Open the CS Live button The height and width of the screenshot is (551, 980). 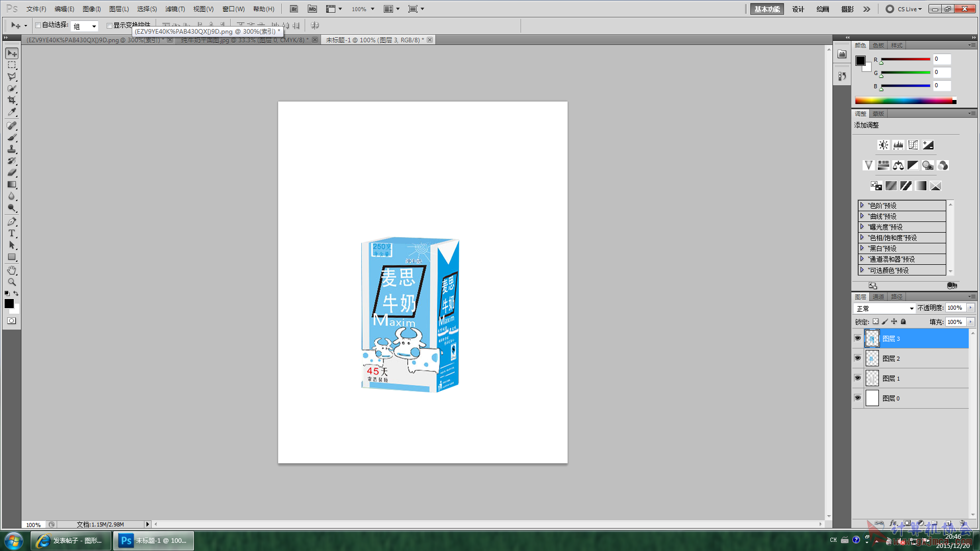point(904,9)
